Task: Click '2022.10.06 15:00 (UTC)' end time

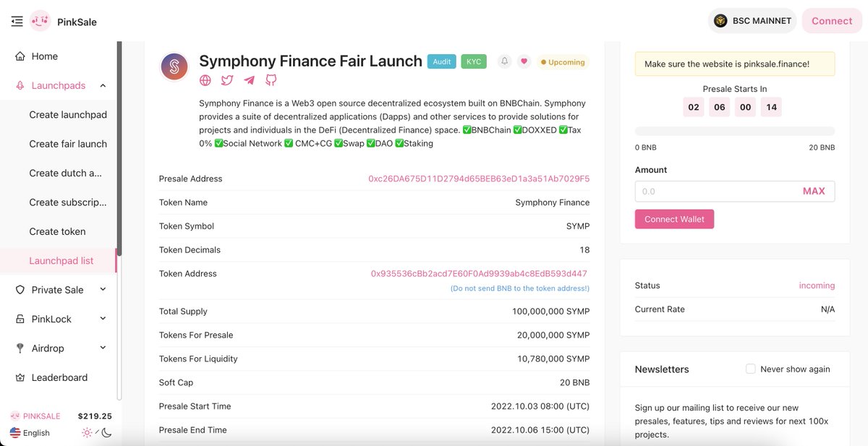Action: (x=540, y=430)
